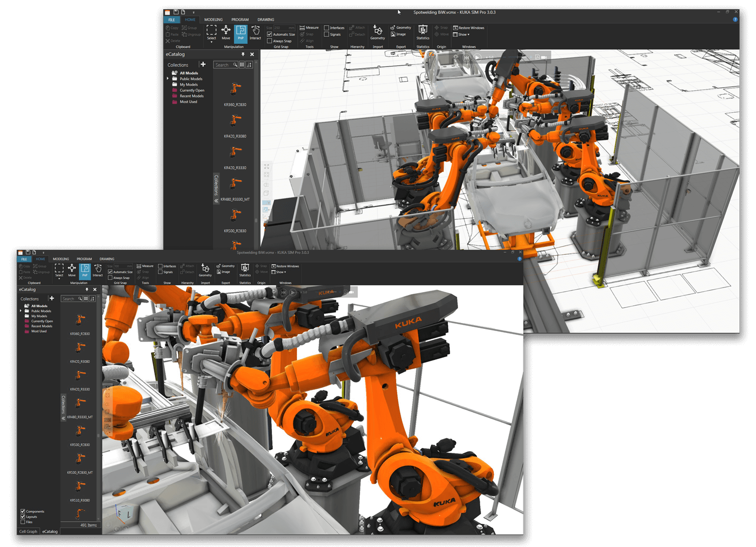Switch to the Cell Graph tab in the front window
Screen dimensions: 756x547
pyautogui.click(x=28, y=531)
